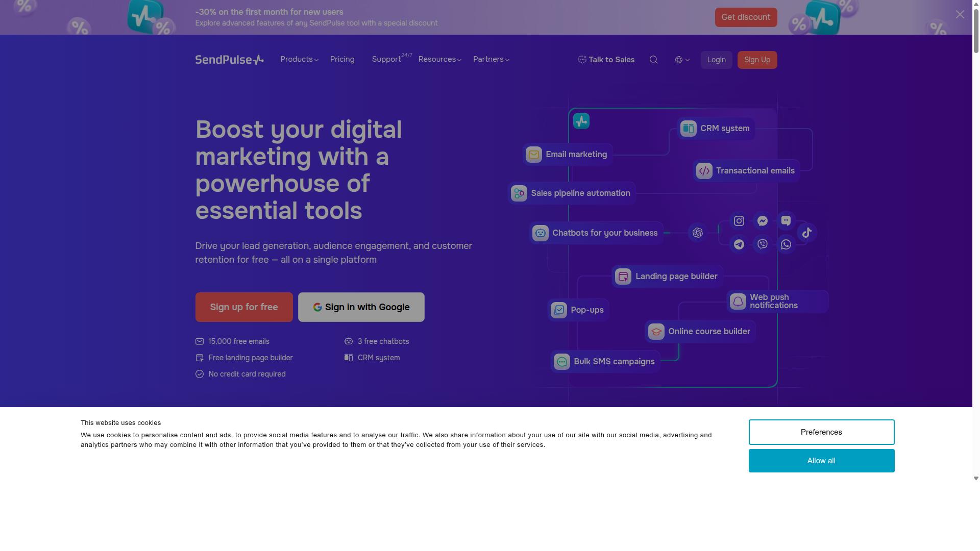The width and height of the screenshot is (980, 551).
Task: Click the CRM system label in diagram
Action: 725,129
